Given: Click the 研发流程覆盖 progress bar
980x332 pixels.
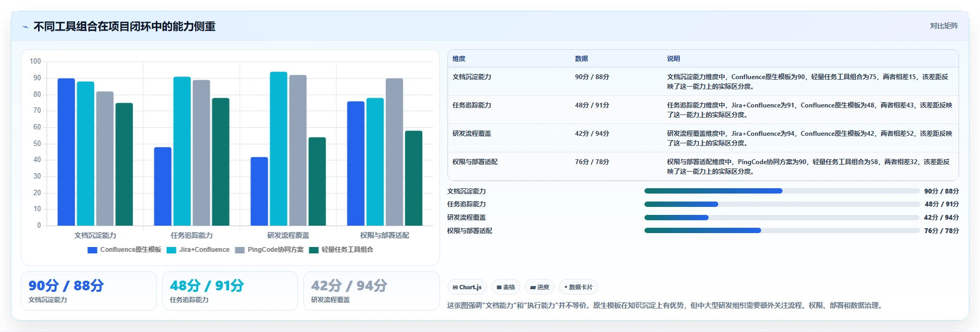Looking at the screenshot, I should coord(782,218).
